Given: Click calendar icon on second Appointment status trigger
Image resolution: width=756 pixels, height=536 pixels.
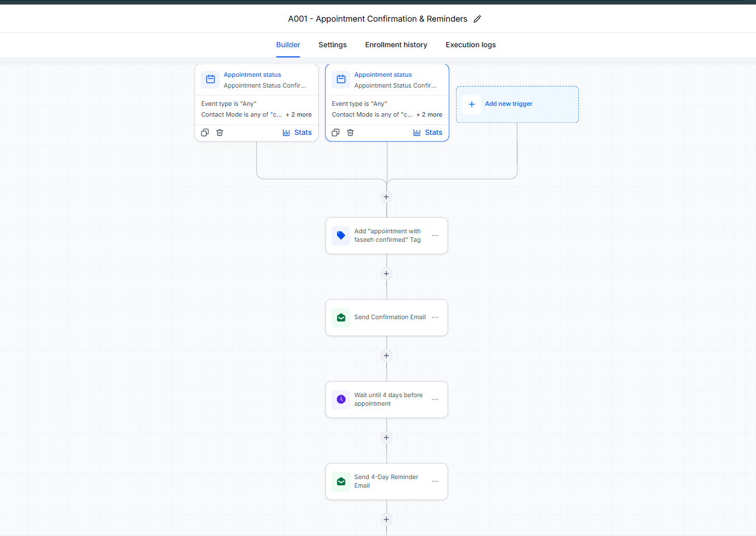Looking at the screenshot, I should pyautogui.click(x=341, y=79).
